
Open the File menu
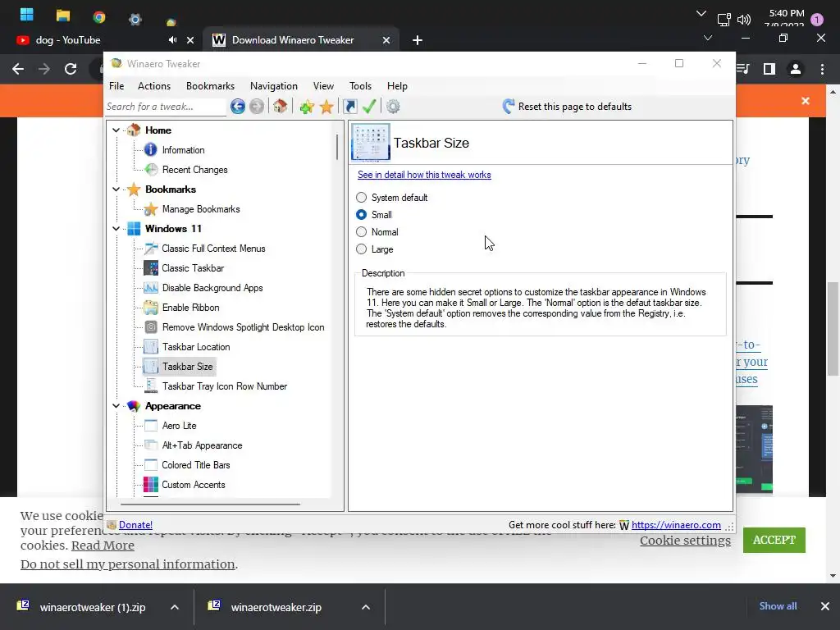tap(116, 85)
